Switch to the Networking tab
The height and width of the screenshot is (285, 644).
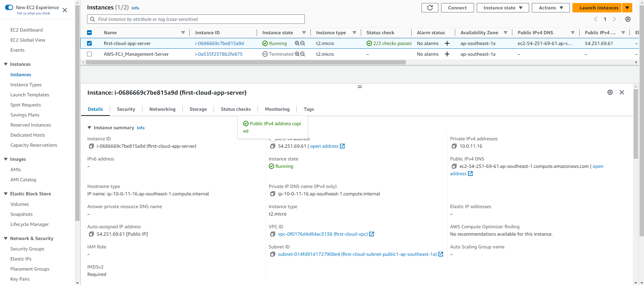[x=162, y=109]
